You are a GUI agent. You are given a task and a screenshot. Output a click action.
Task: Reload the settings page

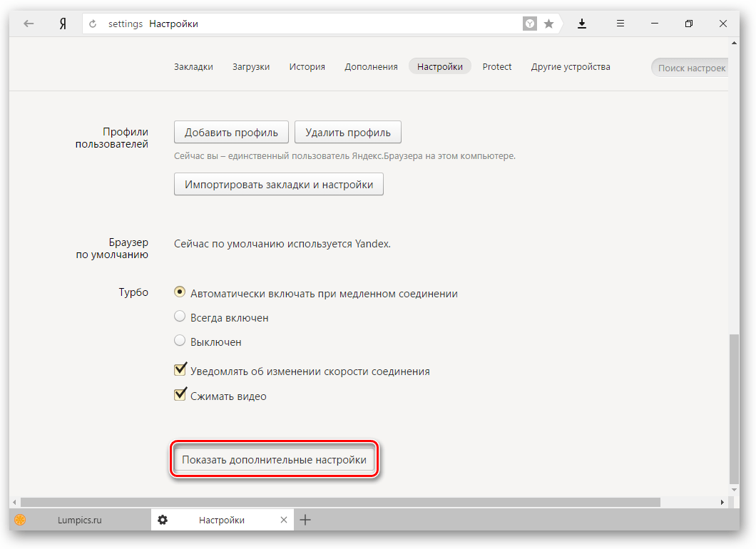tap(93, 24)
